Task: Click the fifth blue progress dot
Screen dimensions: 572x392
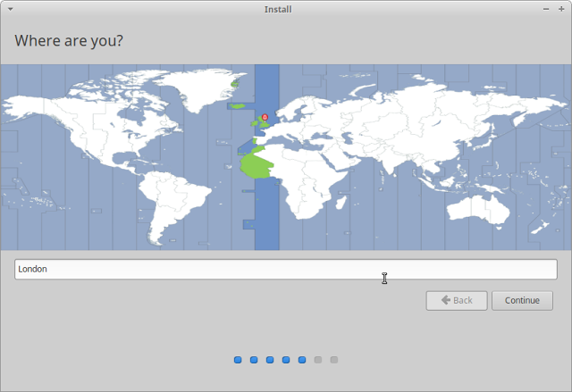Action: (x=302, y=360)
